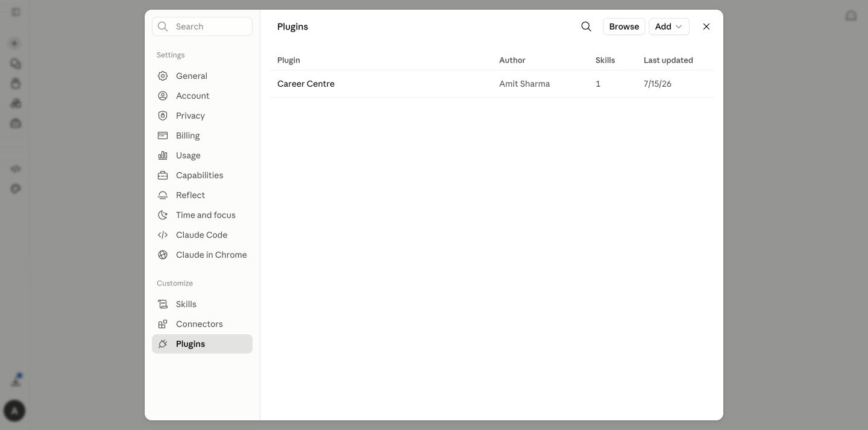Switch to Skills under Customize
Viewport: 868px width, 430px height.
click(x=202, y=304)
